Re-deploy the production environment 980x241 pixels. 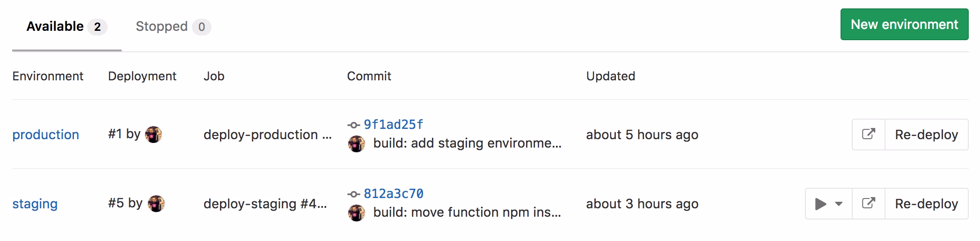926,135
